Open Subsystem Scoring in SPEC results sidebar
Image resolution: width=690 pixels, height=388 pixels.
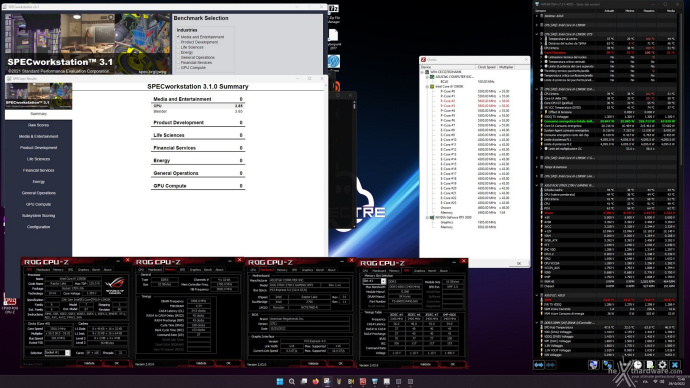[x=38, y=216]
